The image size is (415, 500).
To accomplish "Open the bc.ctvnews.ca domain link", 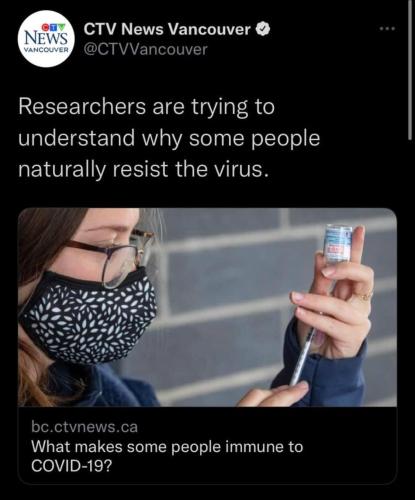I will click(x=84, y=427).
